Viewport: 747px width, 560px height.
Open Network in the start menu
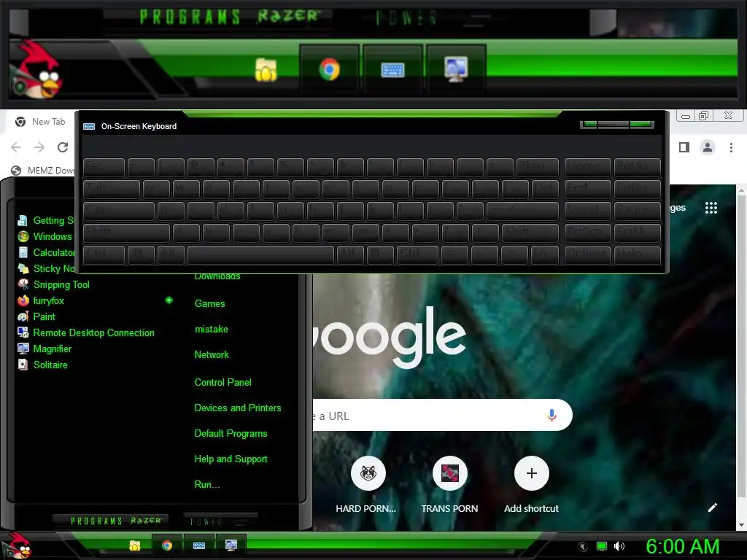(x=212, y=355)
